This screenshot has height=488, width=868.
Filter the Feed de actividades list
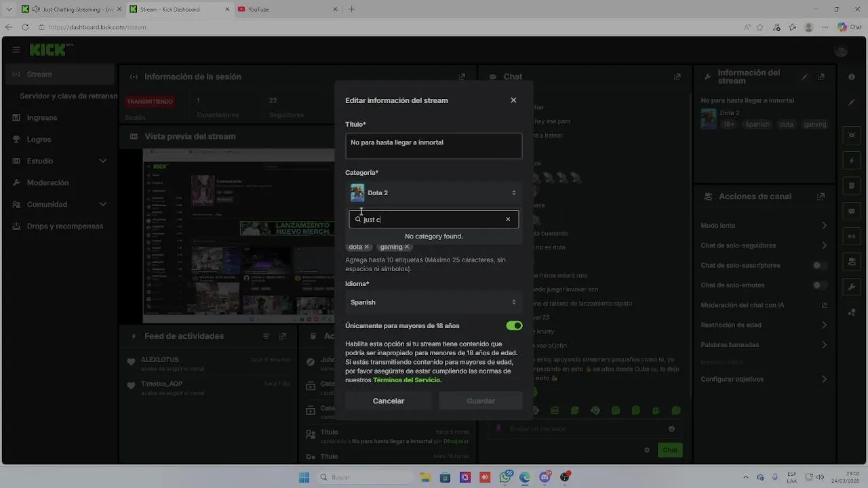point(267,336)
